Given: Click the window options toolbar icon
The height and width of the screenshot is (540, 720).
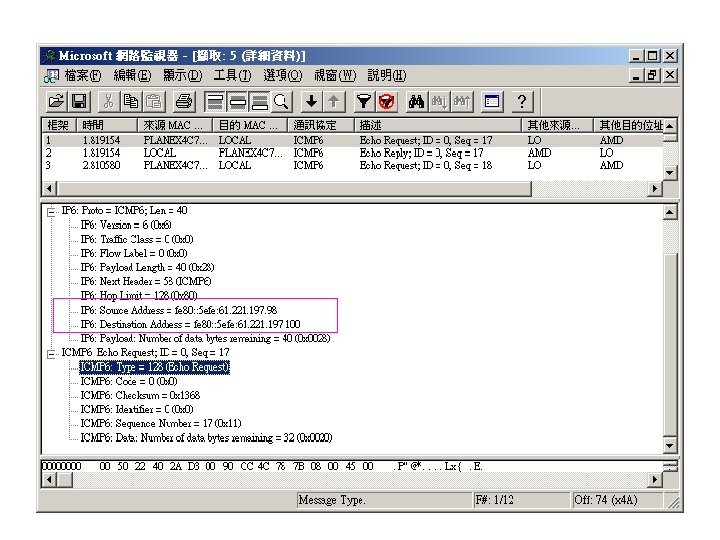Looking at the screenshot, I should pos(492,101).
